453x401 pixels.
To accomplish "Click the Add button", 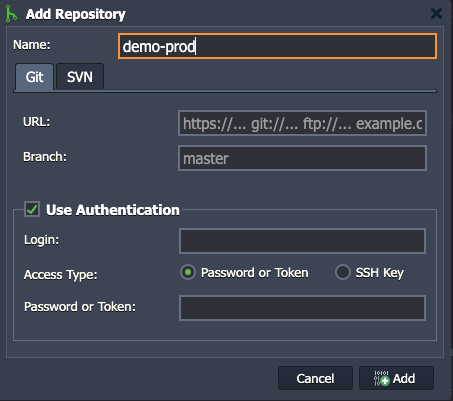I will [x=396, y=378].
